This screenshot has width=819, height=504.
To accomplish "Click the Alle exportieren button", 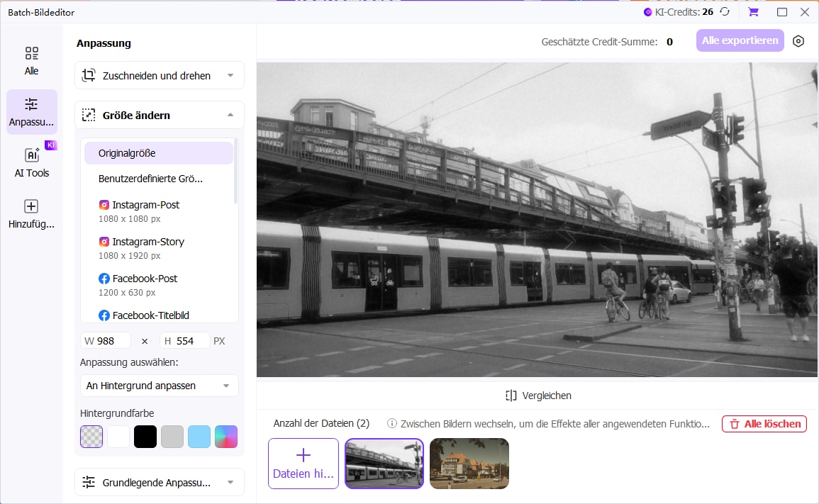I will pyautogui.click(x=740, y=40).
